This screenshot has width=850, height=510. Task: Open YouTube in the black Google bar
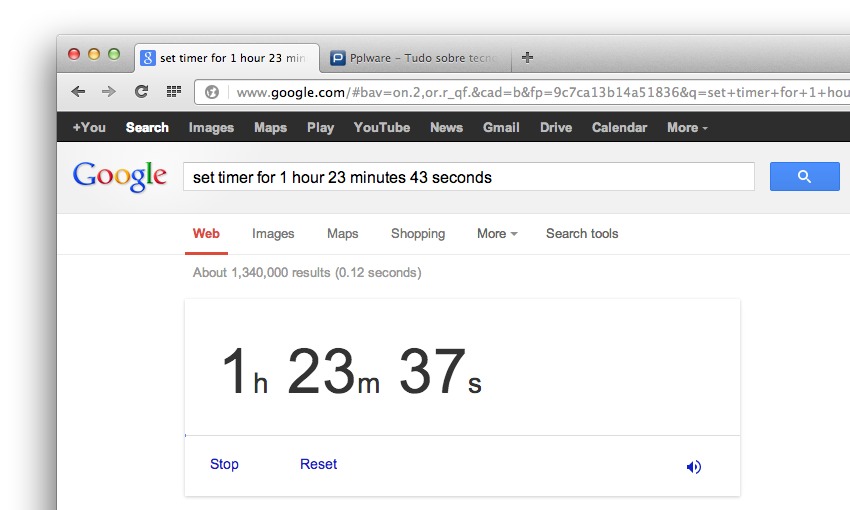click(382, 127)
